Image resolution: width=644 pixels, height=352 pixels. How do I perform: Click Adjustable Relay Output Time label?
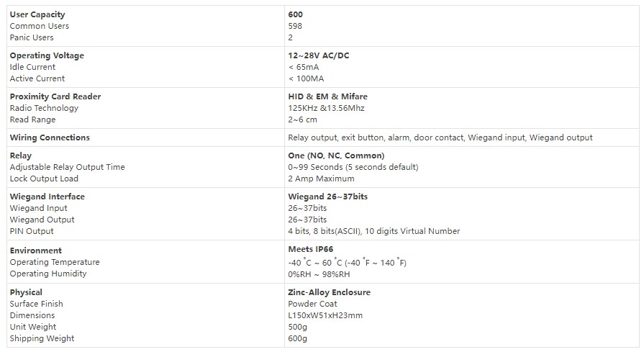pos(68,167)
